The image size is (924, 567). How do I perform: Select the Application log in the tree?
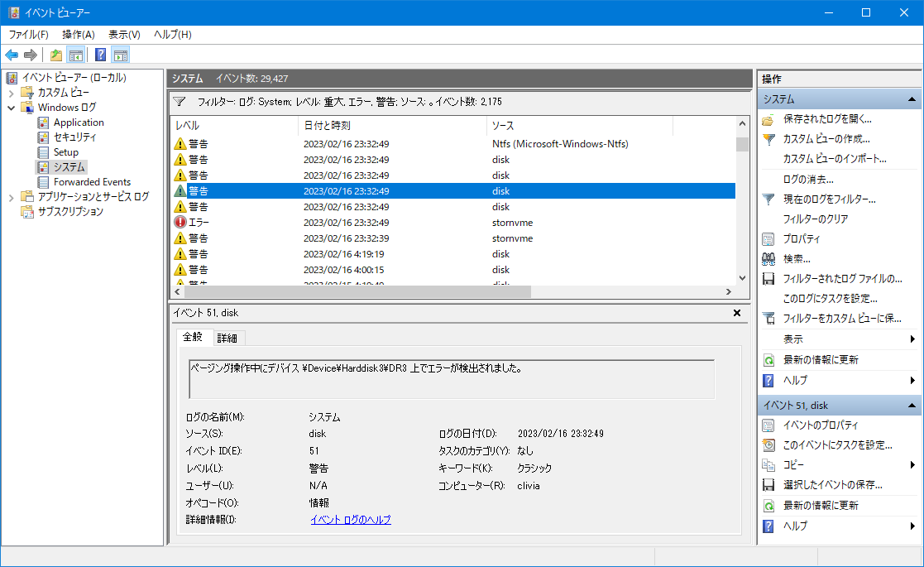[x=79, y=122]
